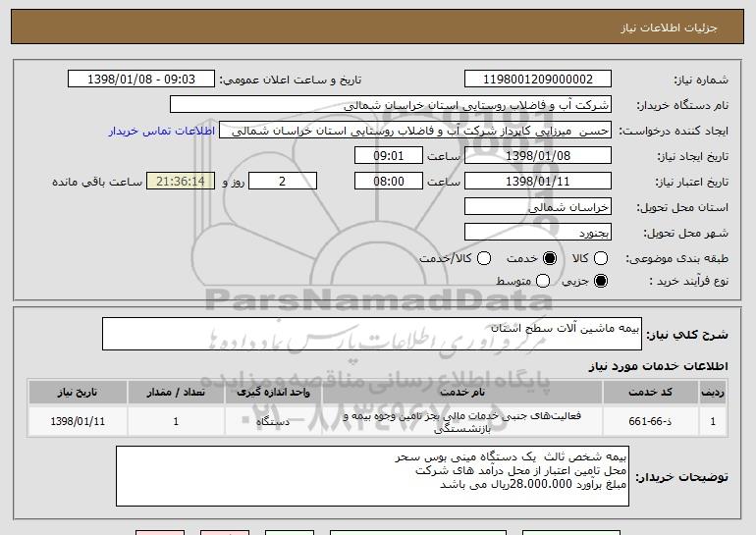Select the خدمت radio button
This screenshot has height=535, width=756.
point(550,259)
